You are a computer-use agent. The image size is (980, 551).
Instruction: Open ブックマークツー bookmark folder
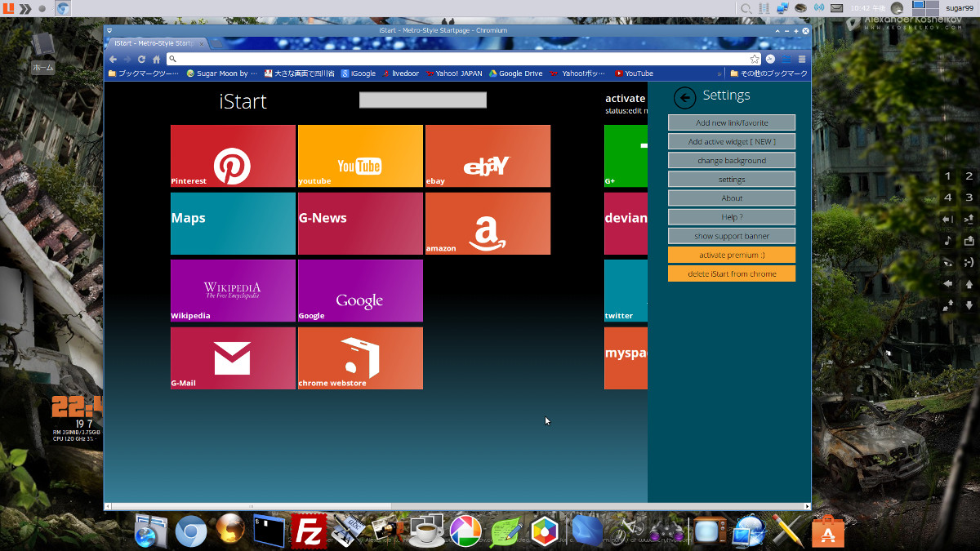(143, 73)
